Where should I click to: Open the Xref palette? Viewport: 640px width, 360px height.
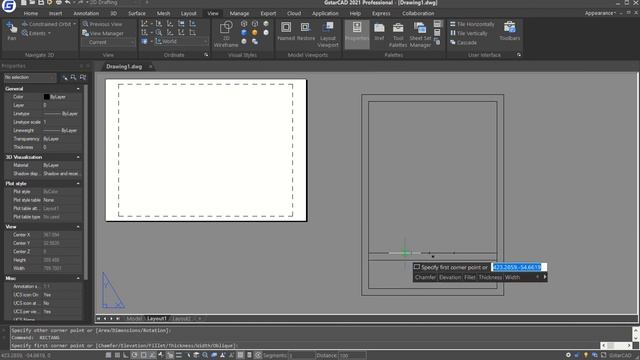(379, 31)
